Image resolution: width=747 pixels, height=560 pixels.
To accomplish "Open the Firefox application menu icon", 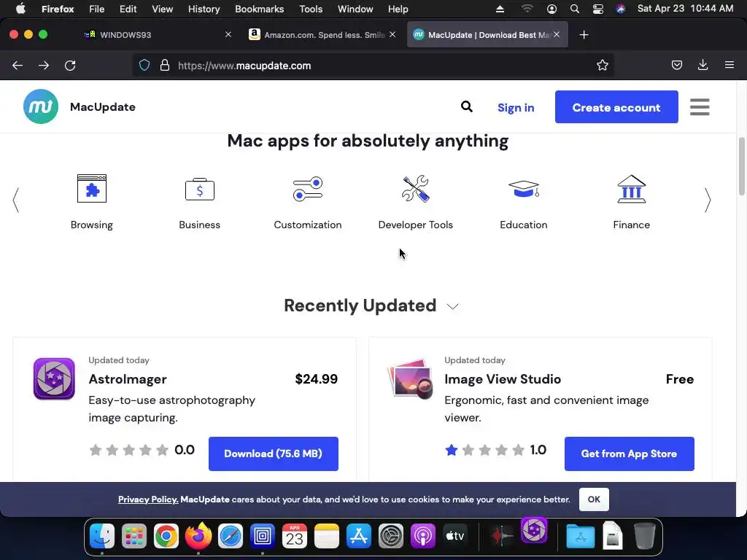I will [x=729, y=65].
